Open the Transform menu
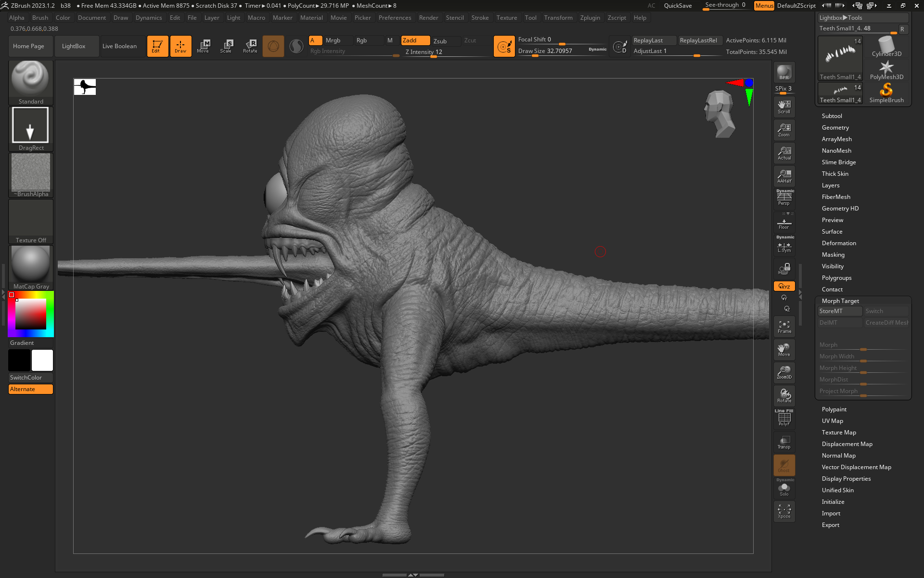The image size is (924, 578). [x=558, y=18]
